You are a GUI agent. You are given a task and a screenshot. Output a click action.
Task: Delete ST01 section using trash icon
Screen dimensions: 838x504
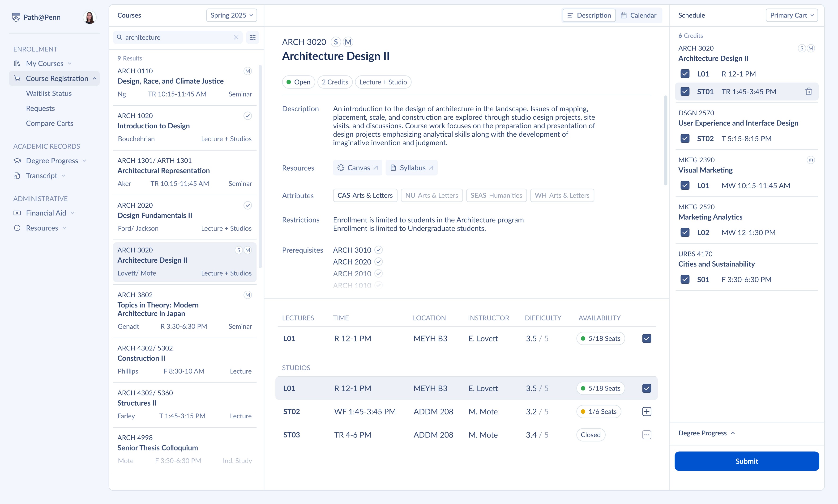pos(808,92)
